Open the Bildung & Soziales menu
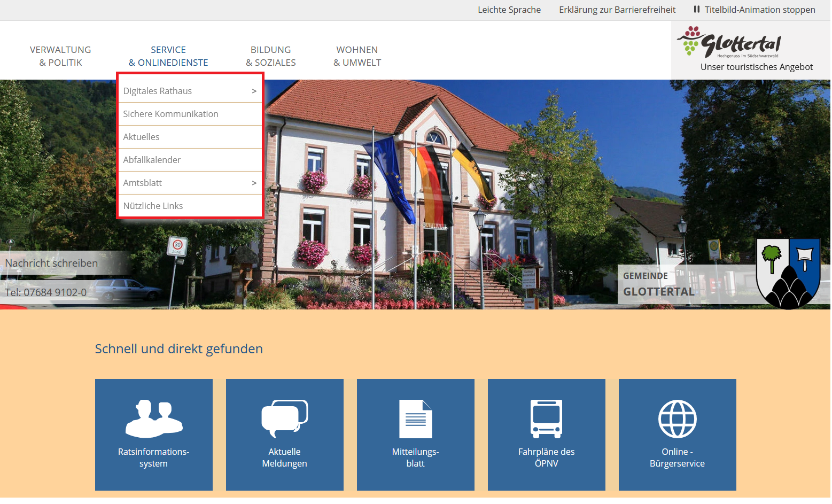 tap(270, 56)
